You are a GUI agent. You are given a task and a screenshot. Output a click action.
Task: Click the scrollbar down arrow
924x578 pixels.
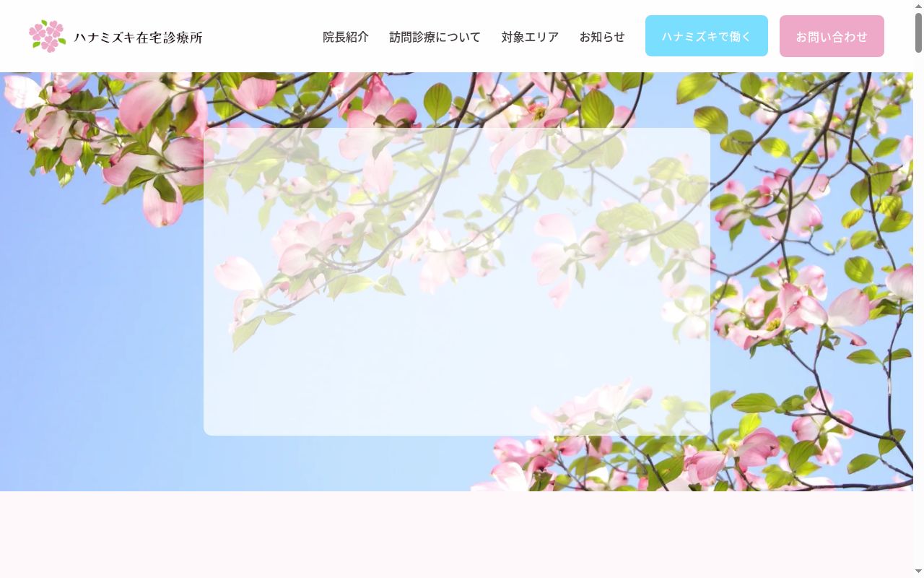click(x=918, y=571)
